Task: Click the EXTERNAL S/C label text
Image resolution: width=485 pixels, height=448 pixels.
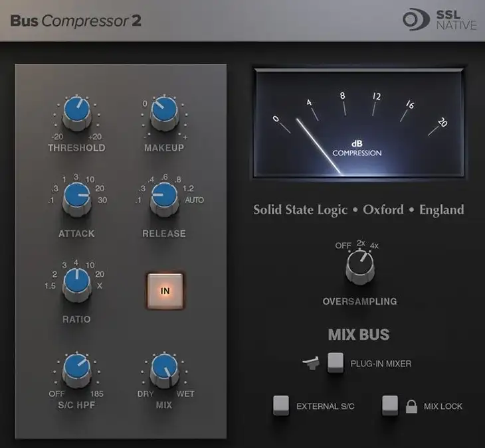Action: (326, 406)
